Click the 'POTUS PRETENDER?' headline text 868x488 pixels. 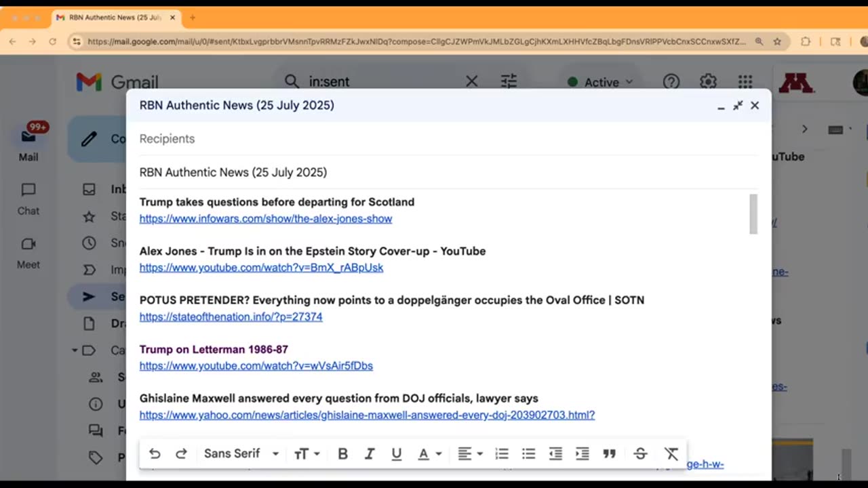coord(392,300)
